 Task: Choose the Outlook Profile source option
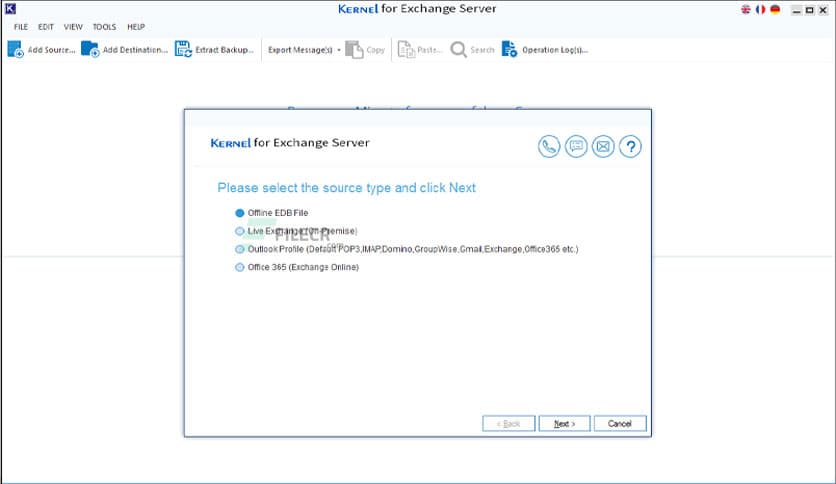point(240,249)
